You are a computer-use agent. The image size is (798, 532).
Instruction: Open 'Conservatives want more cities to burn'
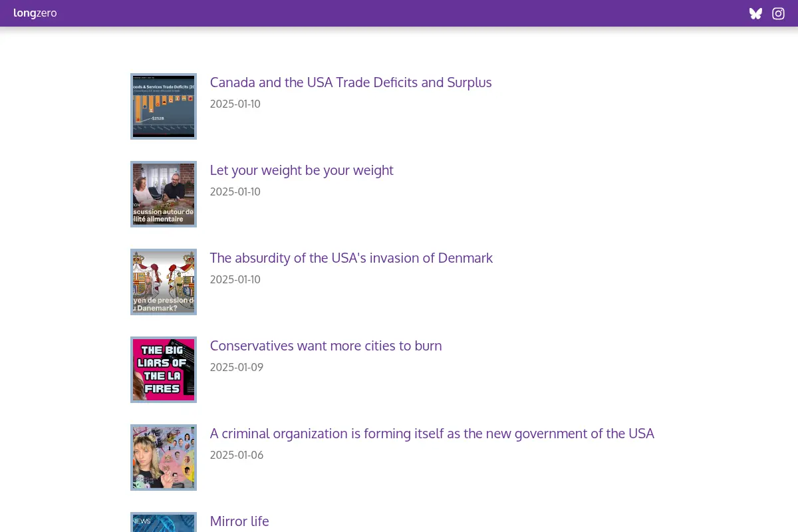(x=326, y=346)
